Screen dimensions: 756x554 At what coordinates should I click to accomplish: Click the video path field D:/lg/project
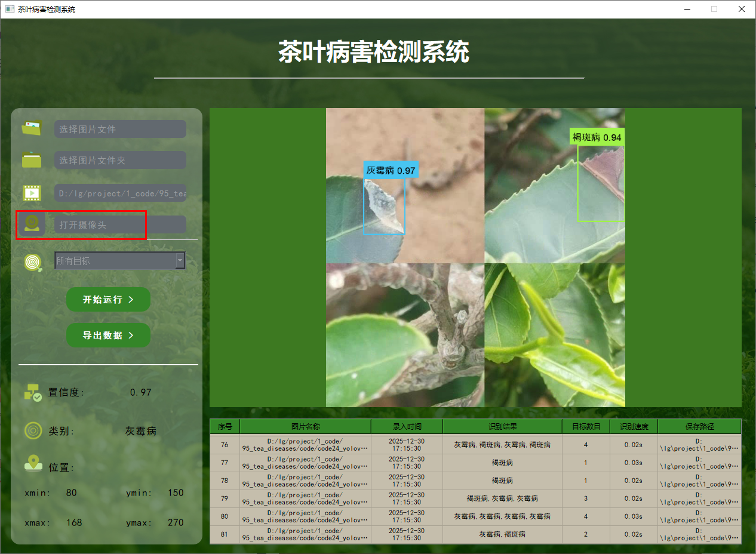(x=120, y=193)
